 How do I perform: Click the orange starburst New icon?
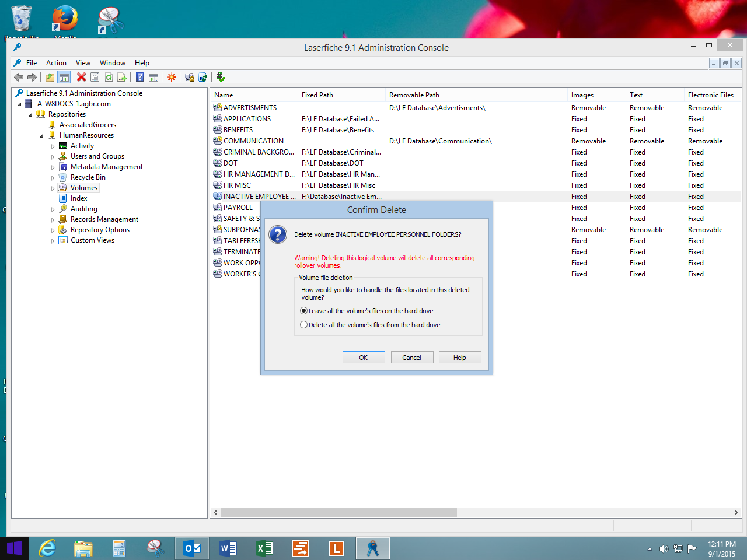[172, 77]
